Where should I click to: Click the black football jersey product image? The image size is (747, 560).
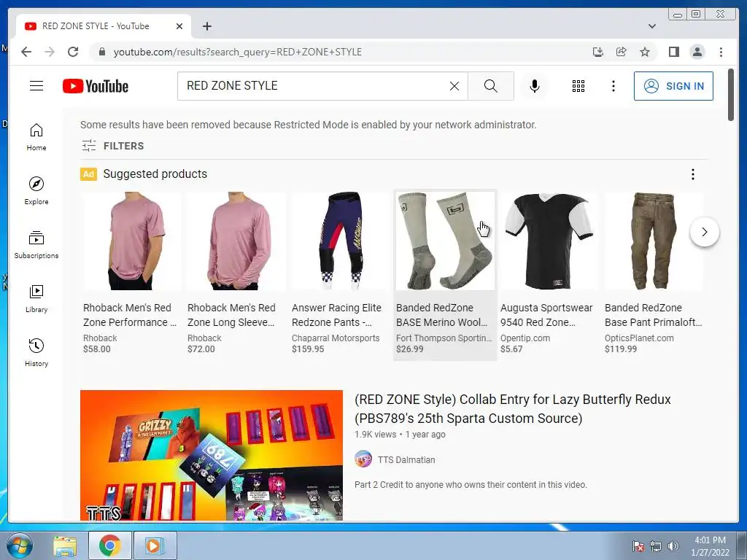click(549, 241)
